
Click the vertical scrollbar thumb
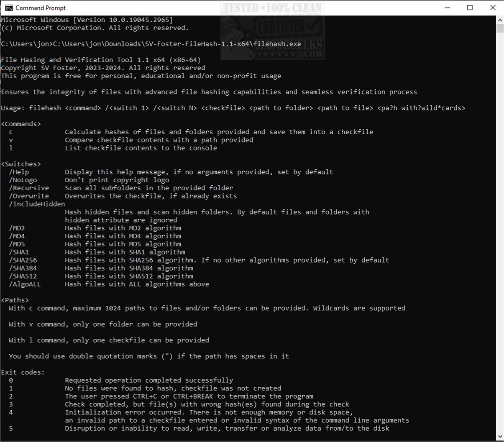coord(500,28)
